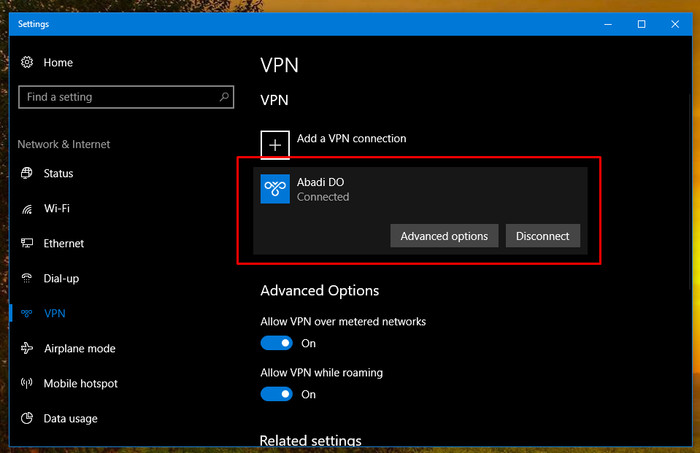
Task: Click the Home gear icon
Action: coord(27,62)
